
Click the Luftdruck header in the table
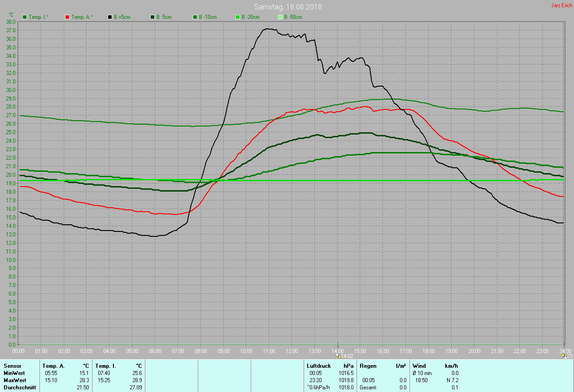(x=318, y=366)
